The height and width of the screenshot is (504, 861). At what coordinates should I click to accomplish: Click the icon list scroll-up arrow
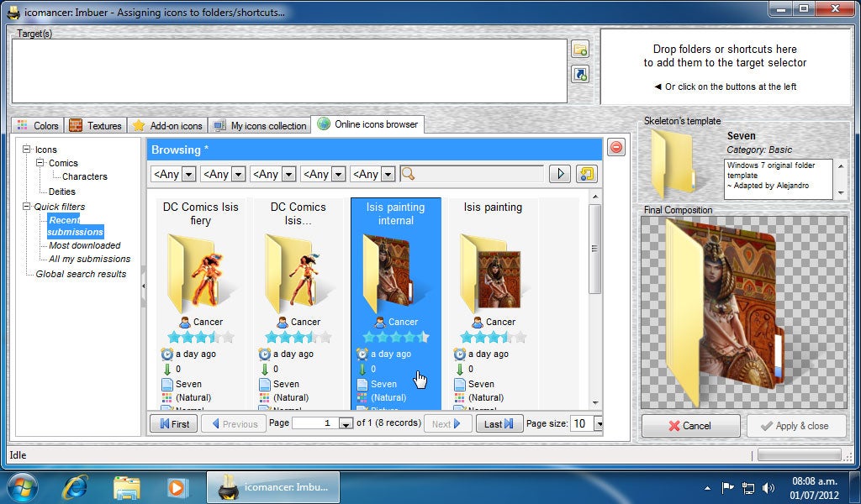point(596,197)
